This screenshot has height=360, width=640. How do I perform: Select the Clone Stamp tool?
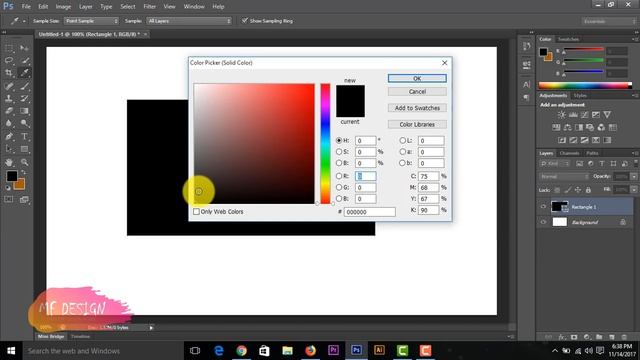pyautogui.click(x=9, y=98)
